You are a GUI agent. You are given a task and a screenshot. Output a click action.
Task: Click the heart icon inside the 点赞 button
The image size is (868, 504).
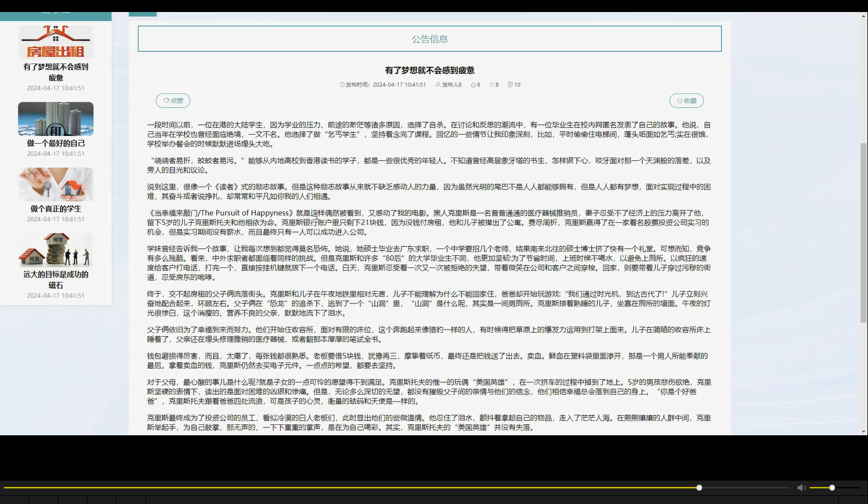coord(165,100)
